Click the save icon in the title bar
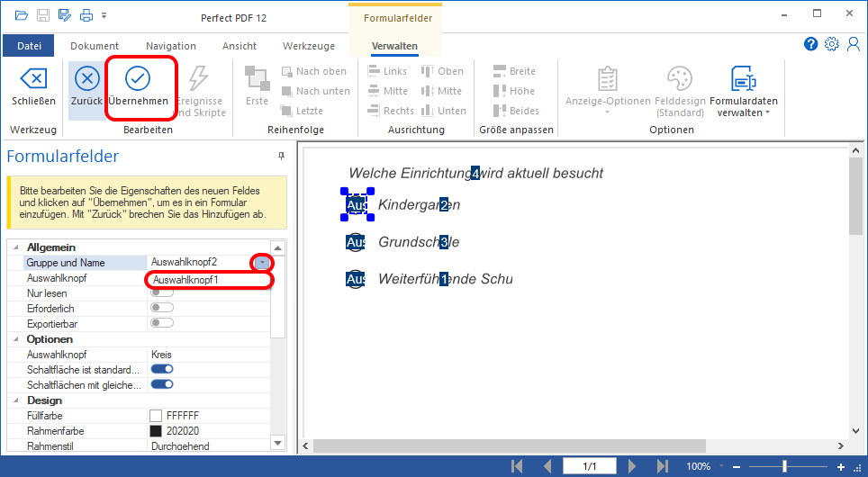 click(x=44, y=15)
